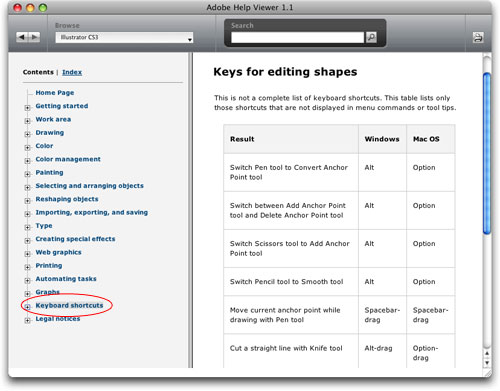Open the Illustrator CS3 browse dropdown
The width and height of the screenshot is (500, 391).
click(x=124, y=37)
